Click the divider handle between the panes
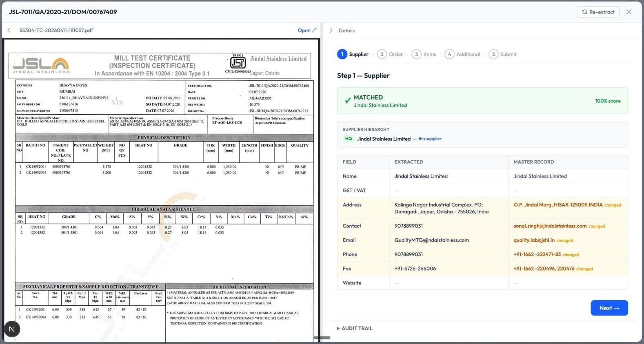644x344 pixels. (x=322, y=337)
